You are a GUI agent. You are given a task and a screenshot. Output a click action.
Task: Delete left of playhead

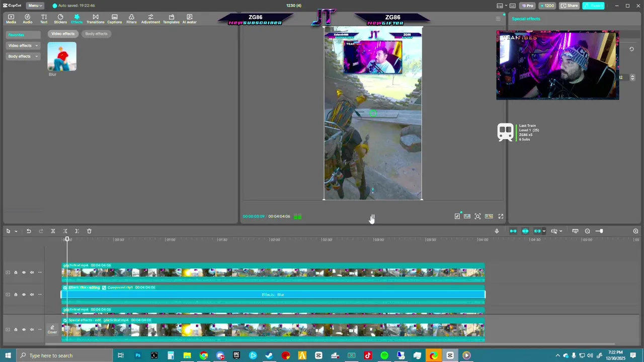65,231
